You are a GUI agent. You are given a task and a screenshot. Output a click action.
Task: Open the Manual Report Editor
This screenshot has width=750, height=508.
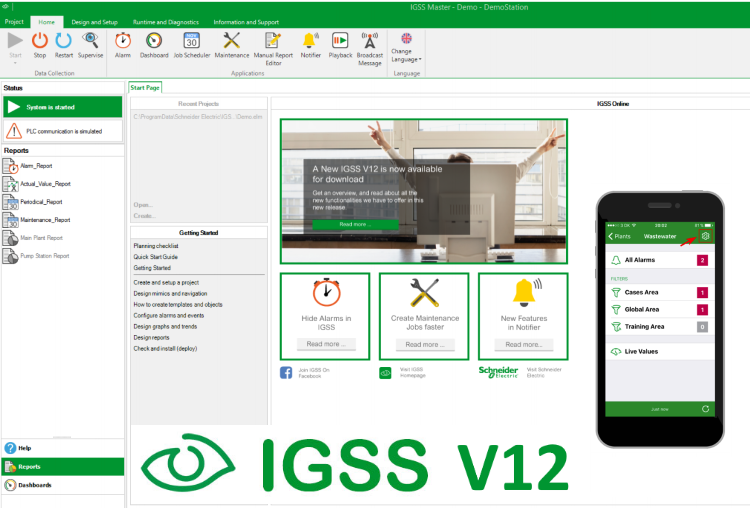click(273, 41)
